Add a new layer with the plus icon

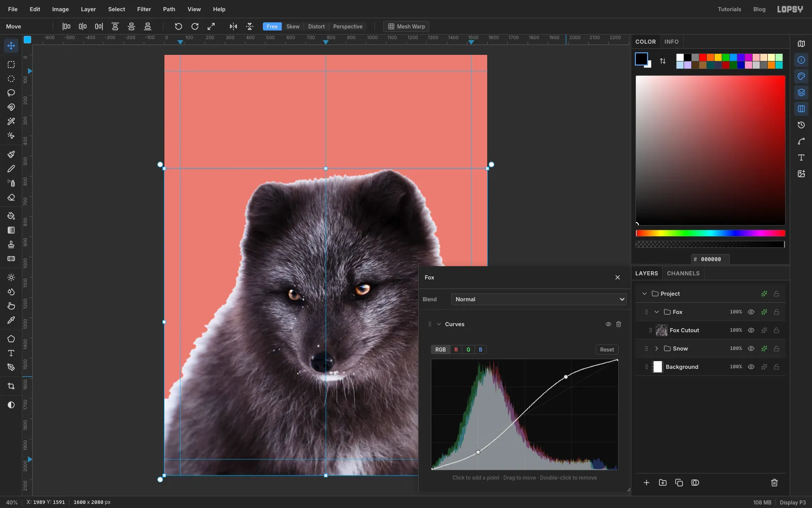pos(647,483)
